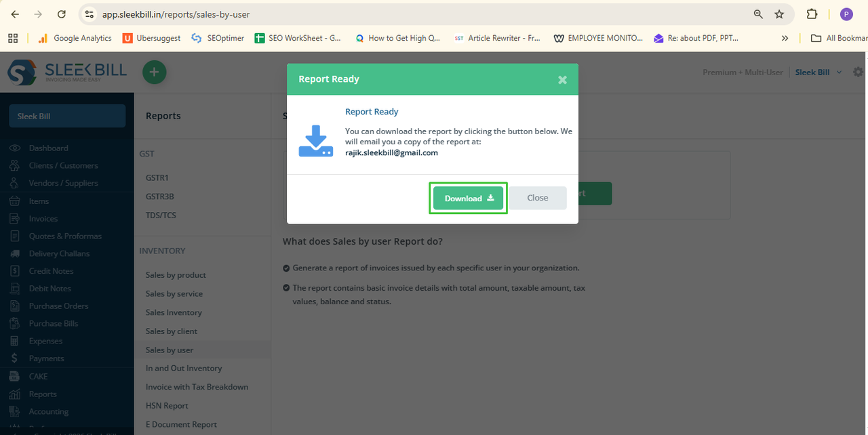Open Article Rewriter bookmark
The width and height of the screenshot is (868, 435).
[x=497, y=38]
